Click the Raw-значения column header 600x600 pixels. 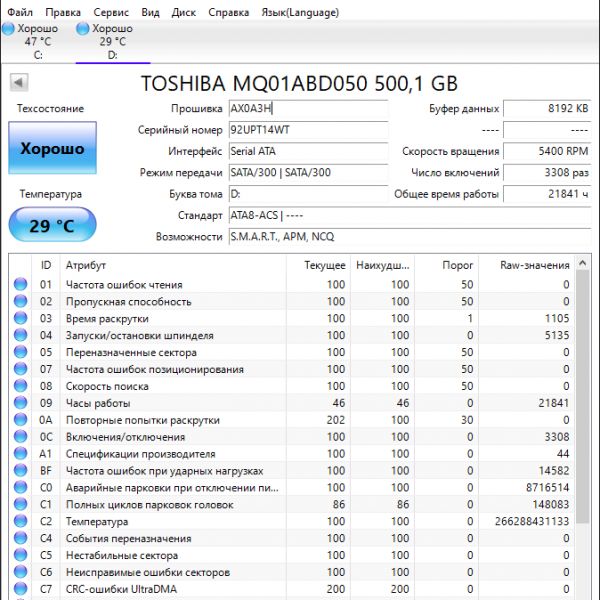click(x=535, y=265)
